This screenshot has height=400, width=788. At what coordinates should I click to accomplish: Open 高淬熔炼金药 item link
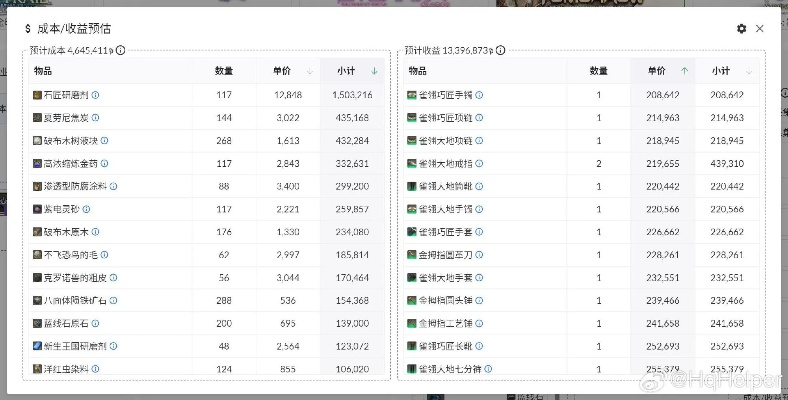click(x=69, y=164)
